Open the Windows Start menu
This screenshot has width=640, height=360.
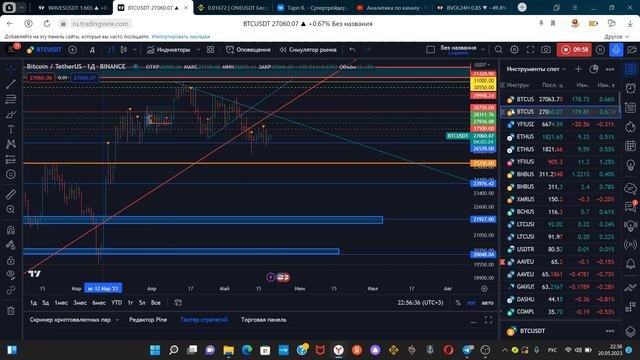coord(155,350)
